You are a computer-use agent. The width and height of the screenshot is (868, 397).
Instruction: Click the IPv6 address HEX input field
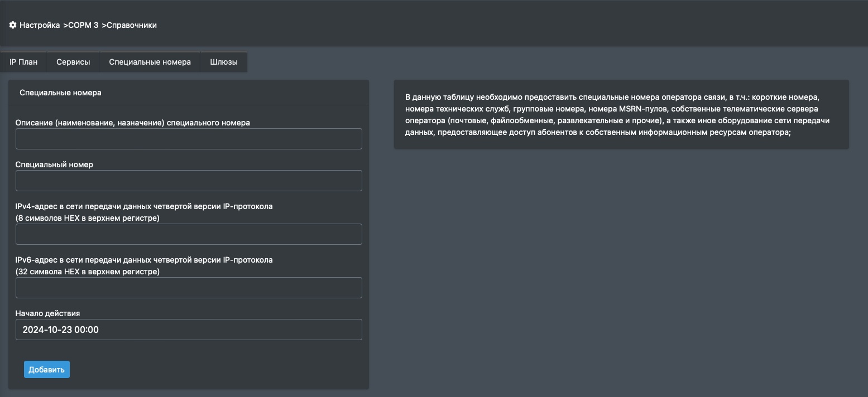[x=189, y=288]
